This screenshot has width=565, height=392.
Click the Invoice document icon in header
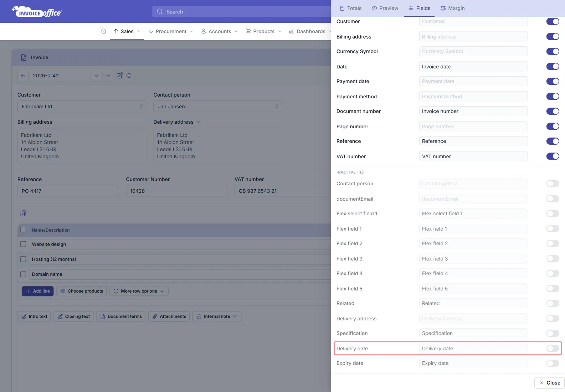pos(24,57)
